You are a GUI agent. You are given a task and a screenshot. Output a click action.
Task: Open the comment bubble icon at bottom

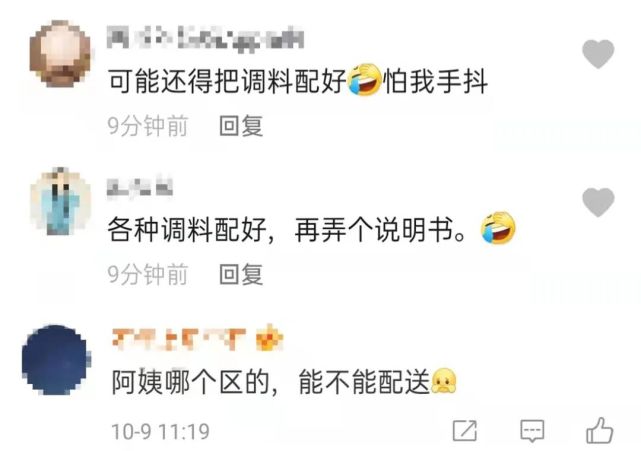(532, 431)
